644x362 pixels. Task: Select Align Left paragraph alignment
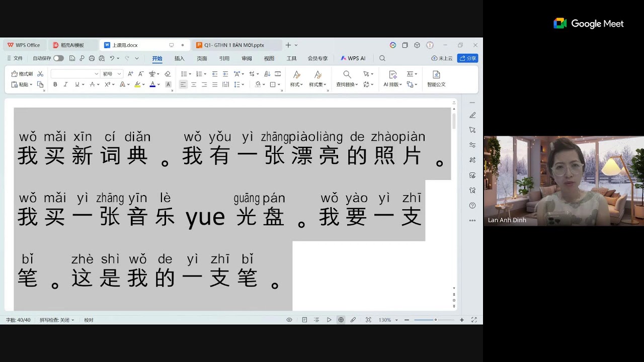point(183,84)
